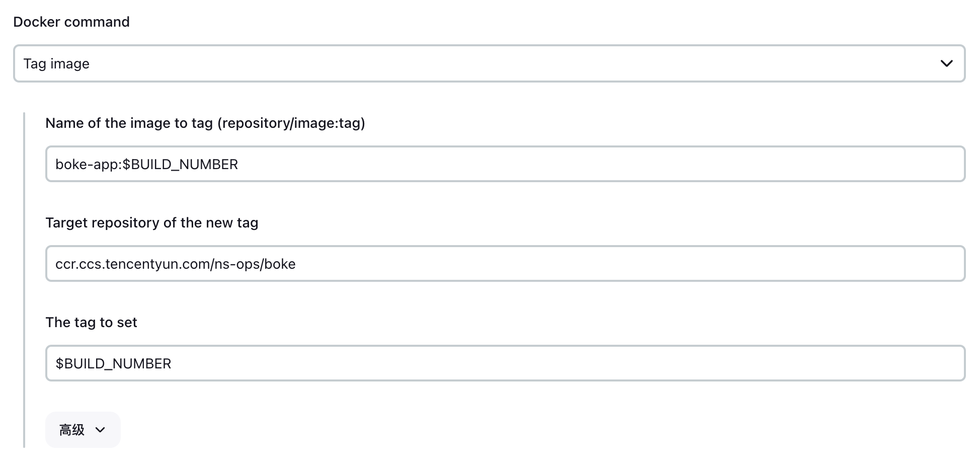
Task: Expand the 高级 advanced options button
Action: point(83,430)
